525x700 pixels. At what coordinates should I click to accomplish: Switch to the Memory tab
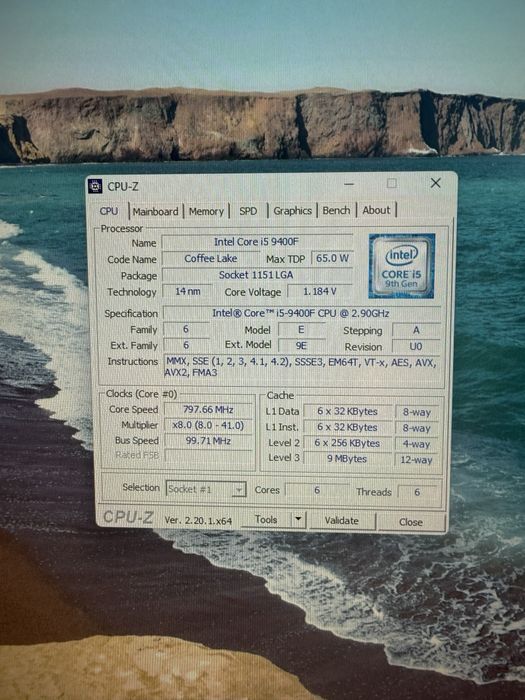206,211
